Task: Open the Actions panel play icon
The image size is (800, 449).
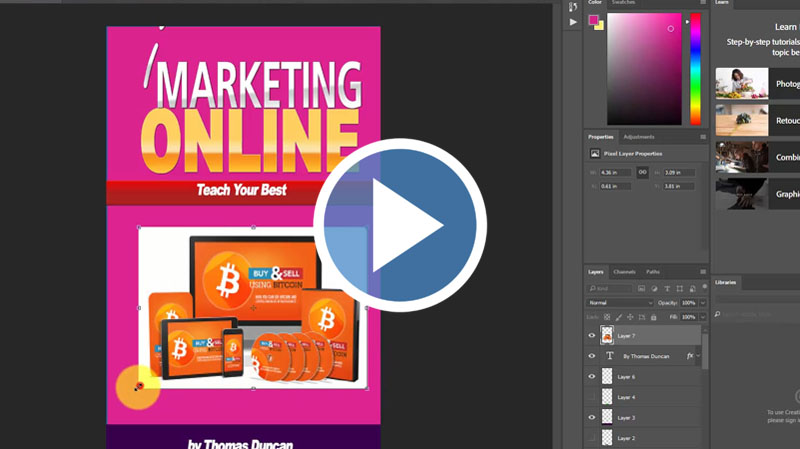Action: (x=573, y=22)
